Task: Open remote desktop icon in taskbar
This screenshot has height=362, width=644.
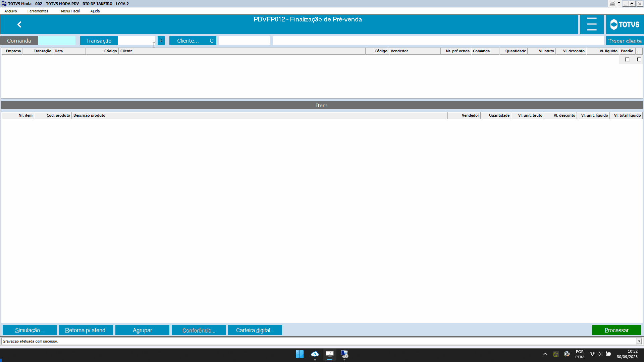Action: tap(344, 354)
